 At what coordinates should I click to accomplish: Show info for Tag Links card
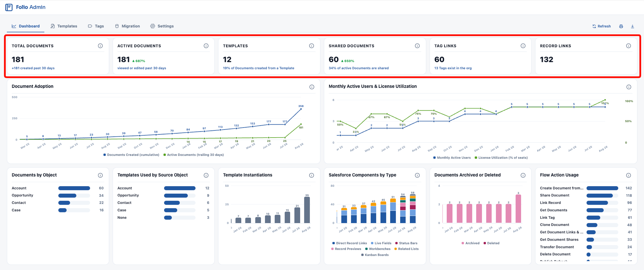[x=523, y=46]
